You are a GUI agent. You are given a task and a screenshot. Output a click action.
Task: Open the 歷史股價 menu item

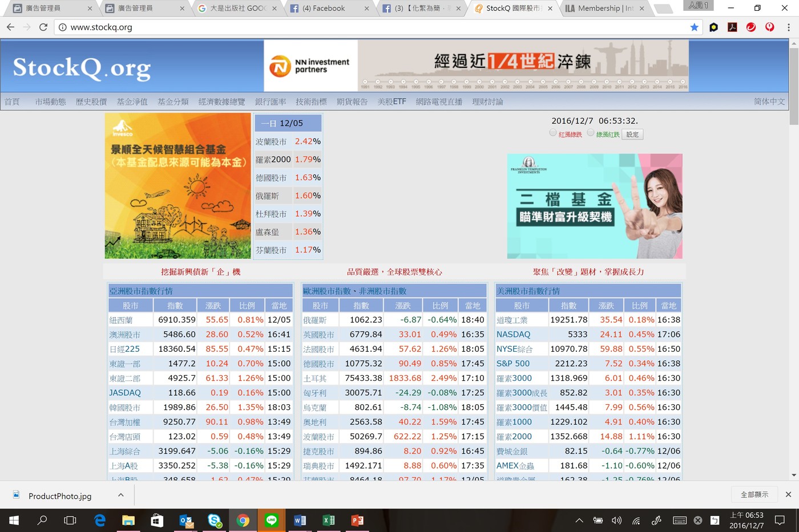[x=91, y=101]
